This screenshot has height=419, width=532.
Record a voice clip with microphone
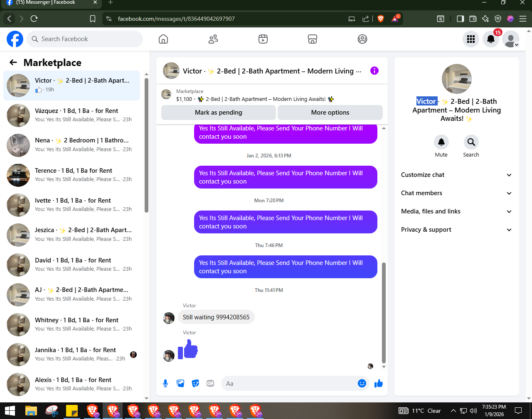click(165, 383)
